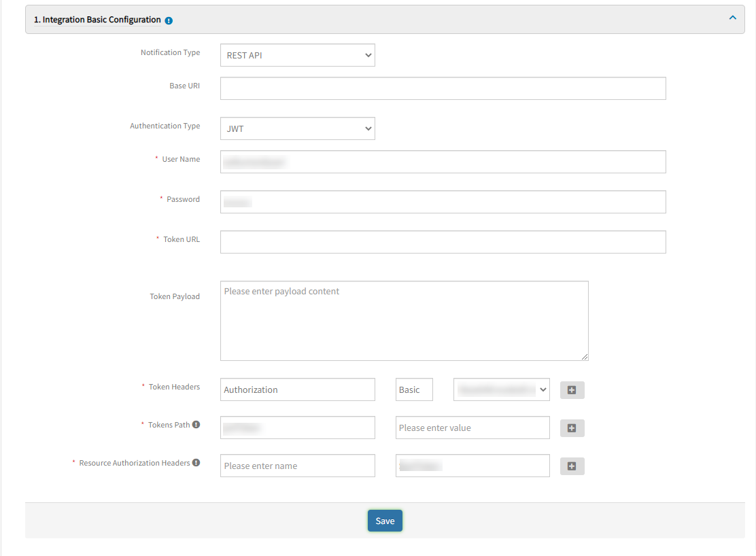Click the Base URI label
Screen dimensions: 756x556
pos(185,86)
